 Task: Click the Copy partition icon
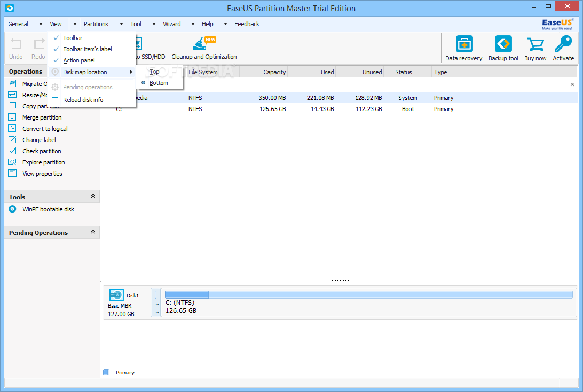[x=12, y=106]
